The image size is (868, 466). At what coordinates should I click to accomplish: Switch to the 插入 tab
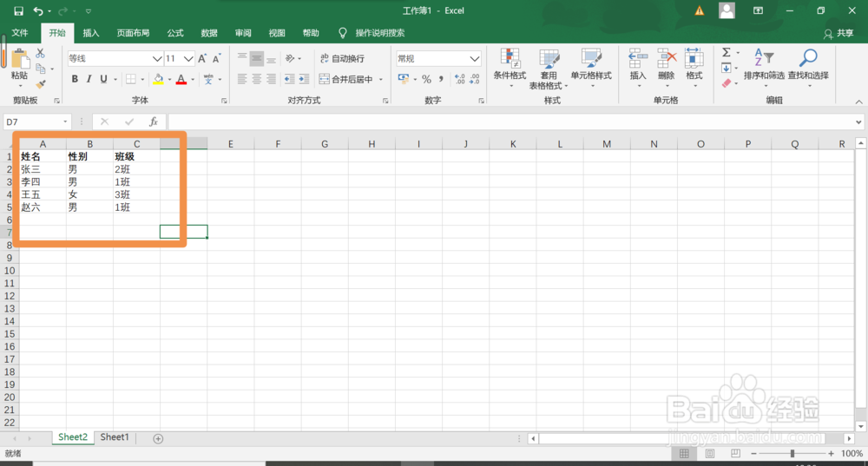[x=91, y=33]
